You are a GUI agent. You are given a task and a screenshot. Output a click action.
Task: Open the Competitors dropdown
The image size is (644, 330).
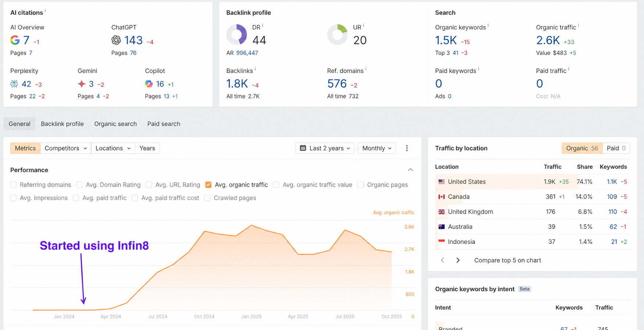tap(66, 148)
